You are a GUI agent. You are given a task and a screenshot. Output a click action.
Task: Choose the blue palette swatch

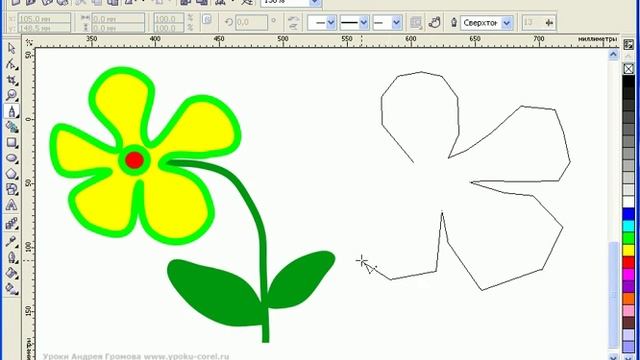click(x=629, y=214)
